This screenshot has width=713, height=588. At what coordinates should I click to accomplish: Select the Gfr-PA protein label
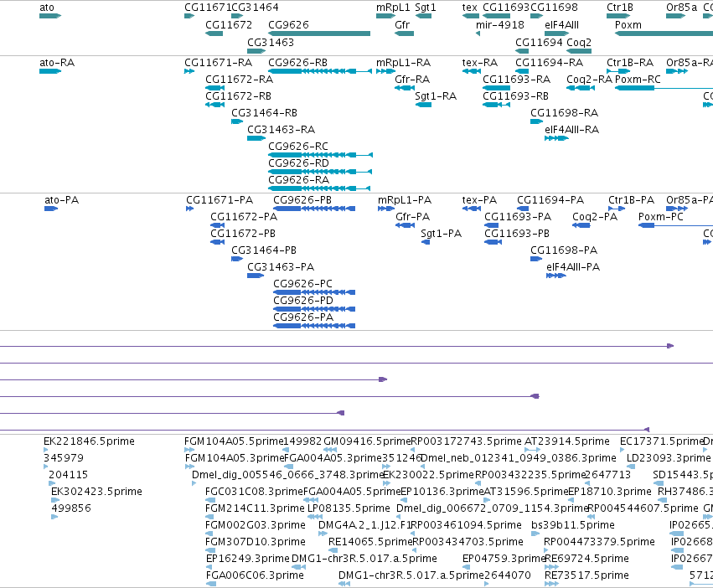[x=413, y=216]
